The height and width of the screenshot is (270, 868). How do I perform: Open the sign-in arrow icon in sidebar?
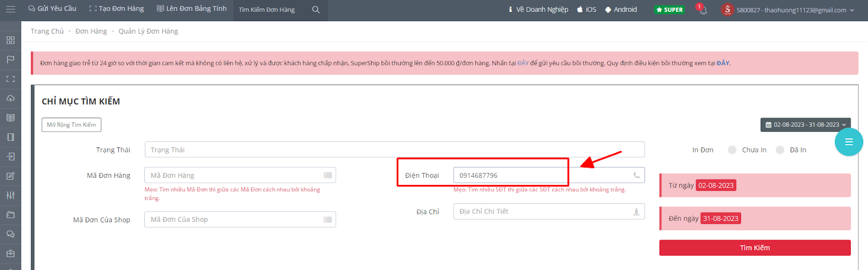tap(10, 157)
